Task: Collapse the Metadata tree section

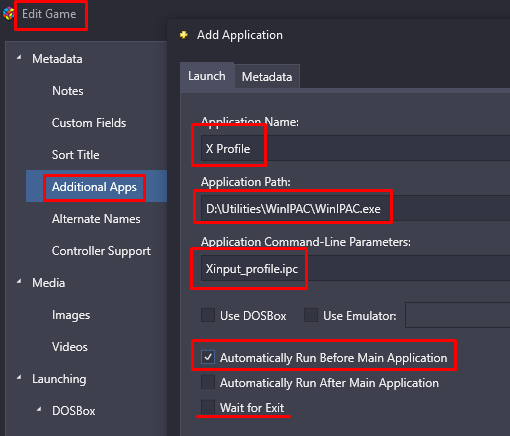Action: click(19, 58)
